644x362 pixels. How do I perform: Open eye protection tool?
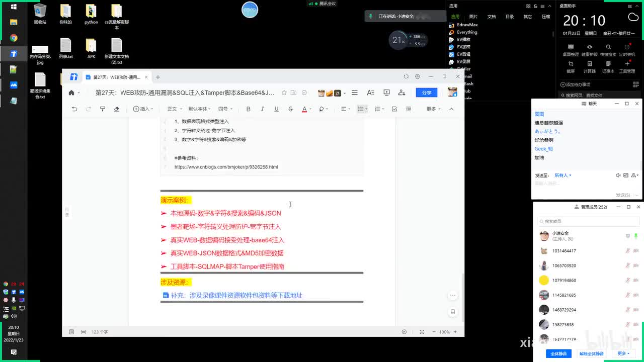click(589, 50)
